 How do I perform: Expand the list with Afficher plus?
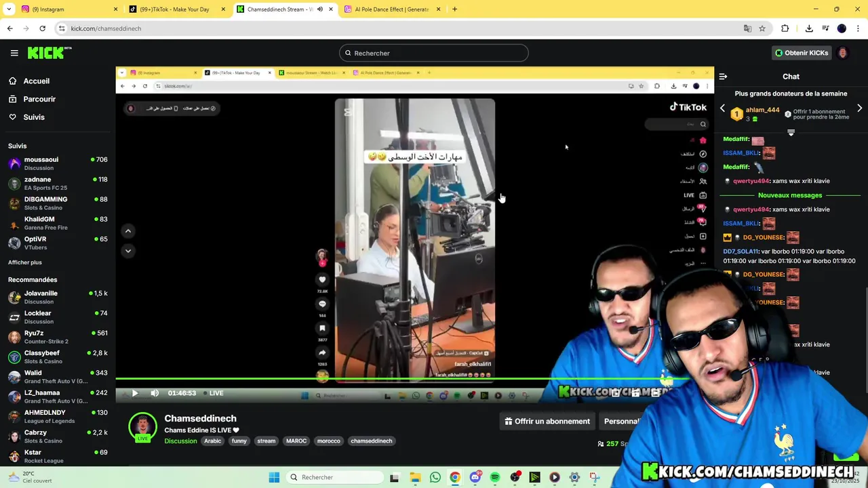(x=25, y=262)
